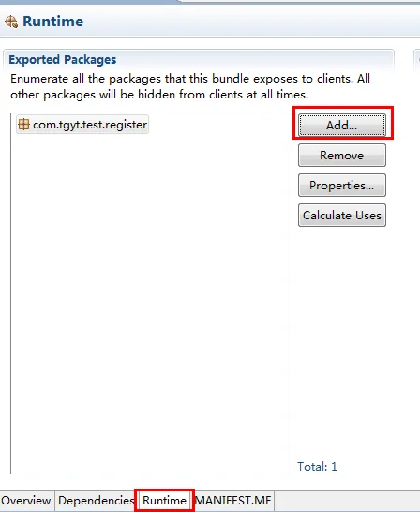This screenshot has width=420, height=512.
Task: Click the Runtime page header icon
Action: coord(11,22)
